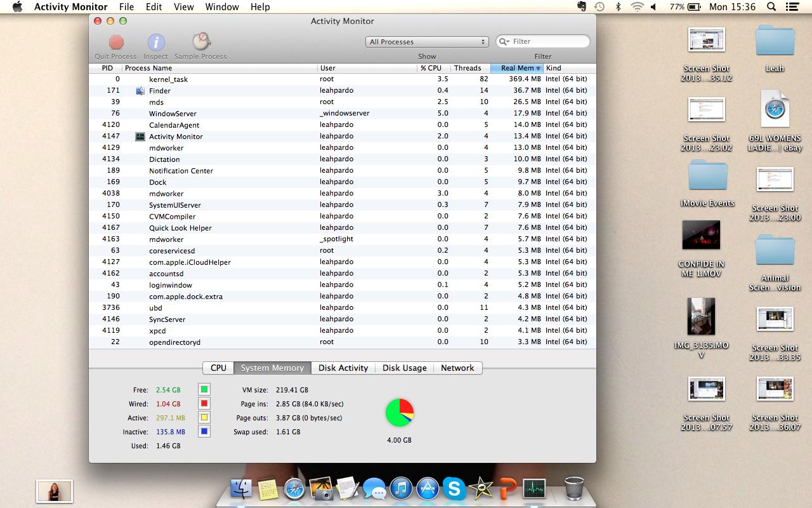The image size is (812, 508).
Task: Select the CONFIDE IN ME 1.MOV thumbnail
Action: click(x=701, y=236)
